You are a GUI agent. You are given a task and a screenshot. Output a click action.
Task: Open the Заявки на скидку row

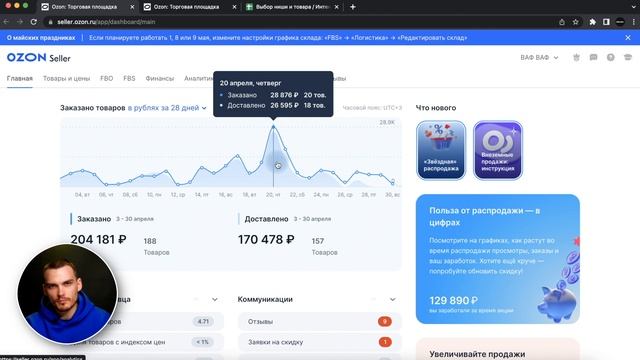(x=320, y=342)
